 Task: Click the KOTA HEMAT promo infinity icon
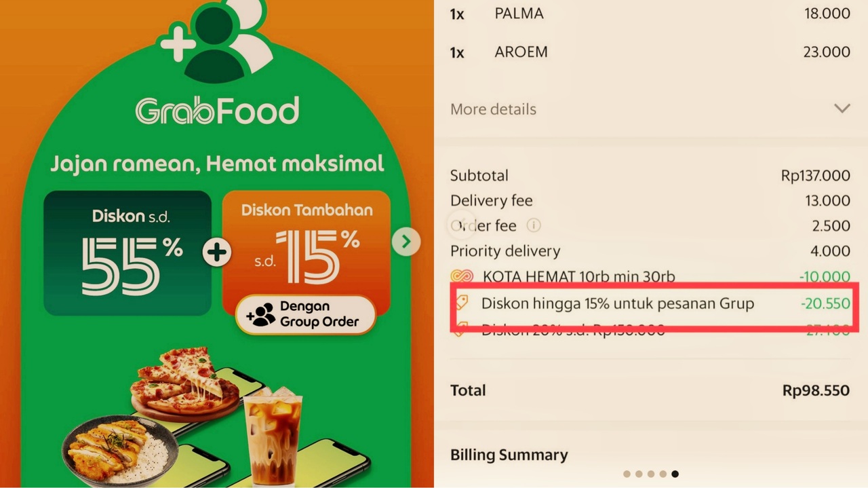(x=461, y=276)
